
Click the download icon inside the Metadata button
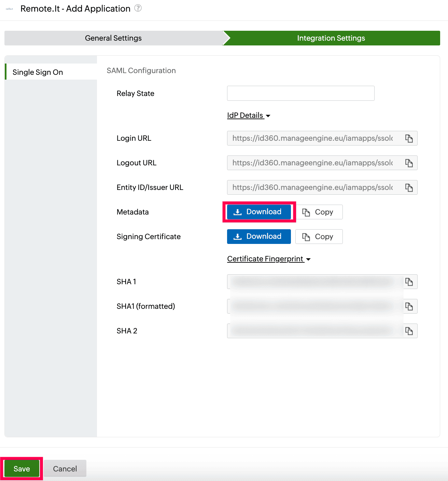coord(238,212)
